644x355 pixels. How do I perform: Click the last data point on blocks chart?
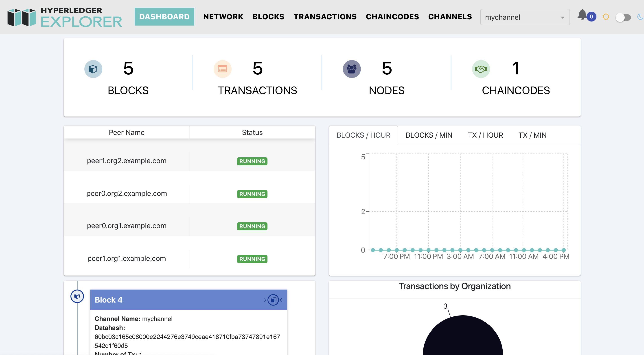point(563,250)
